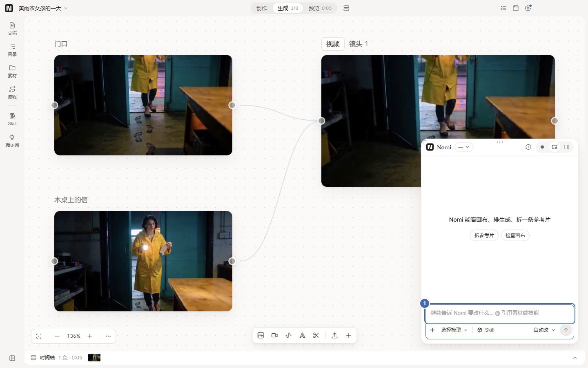Image resolution: width=588 pixels, height=368 pixels.
Task: Open the more options ellipsis near zoom
Action: click(x=108, y=336)
